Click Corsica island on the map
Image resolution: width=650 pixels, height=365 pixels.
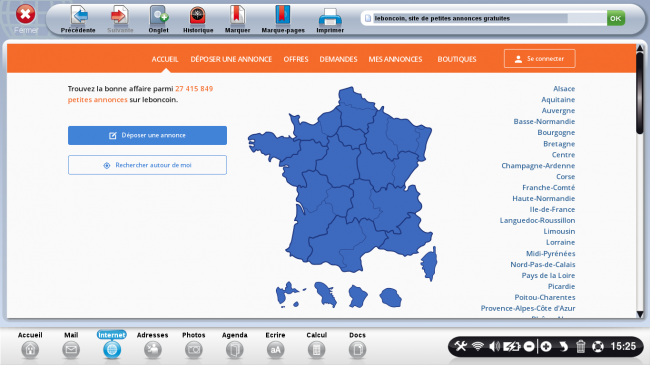[429, 264]
